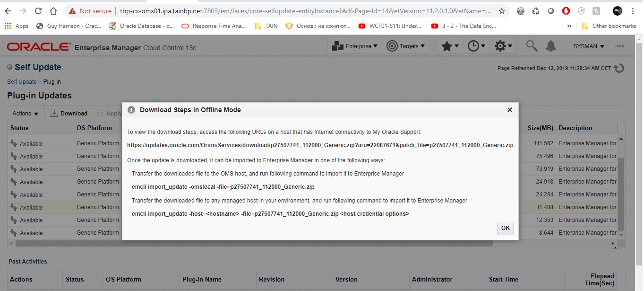The image size is (644, 291).
Task: Open the Actions dropdown above the table
Action: coord(26,114)
